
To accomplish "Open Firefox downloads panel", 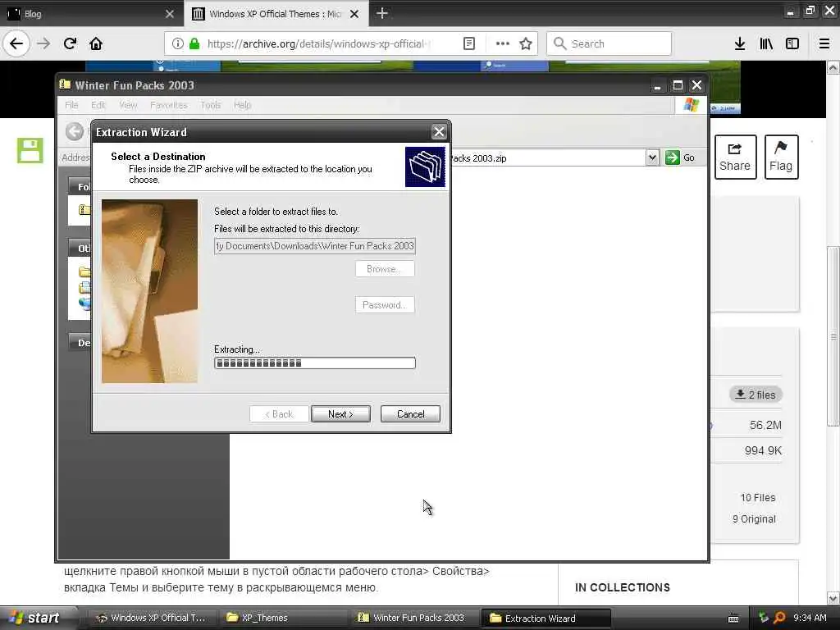I will coord(740,43).
